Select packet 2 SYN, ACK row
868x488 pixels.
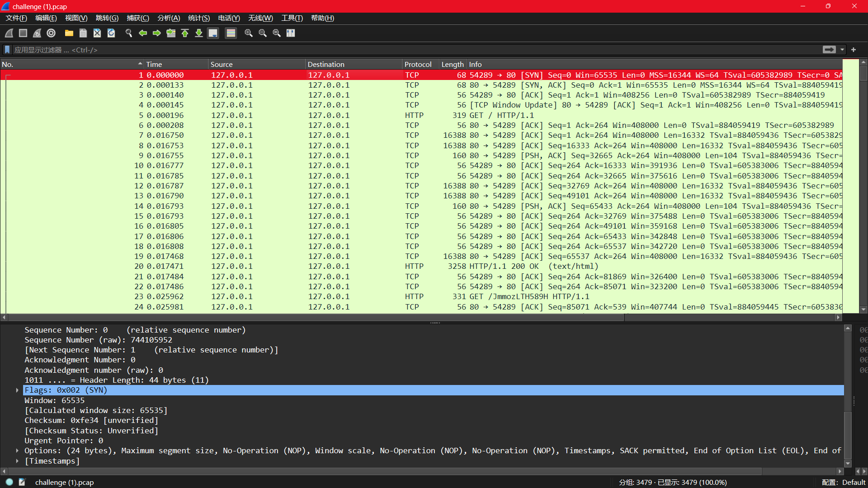tap(421, 85)
